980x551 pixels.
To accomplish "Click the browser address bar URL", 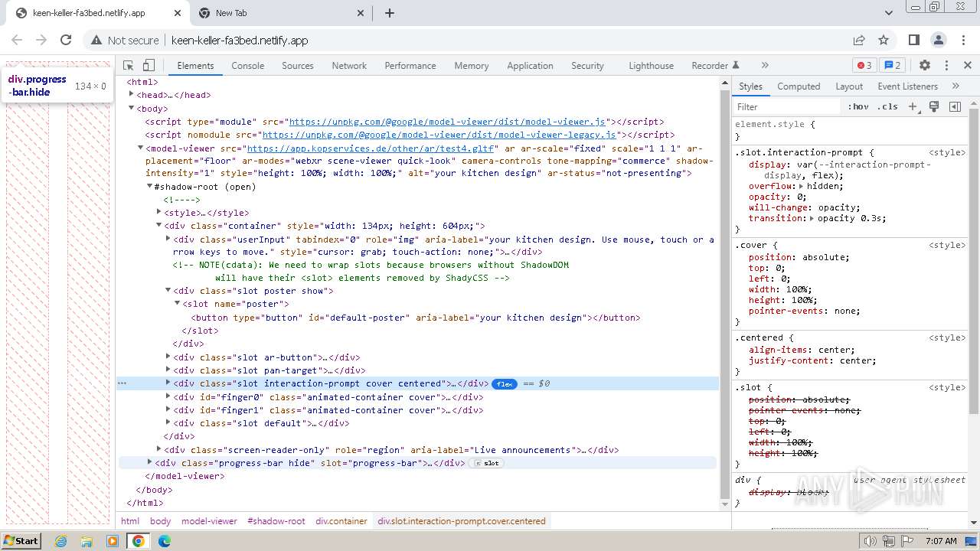I will (x=240, y=41).
